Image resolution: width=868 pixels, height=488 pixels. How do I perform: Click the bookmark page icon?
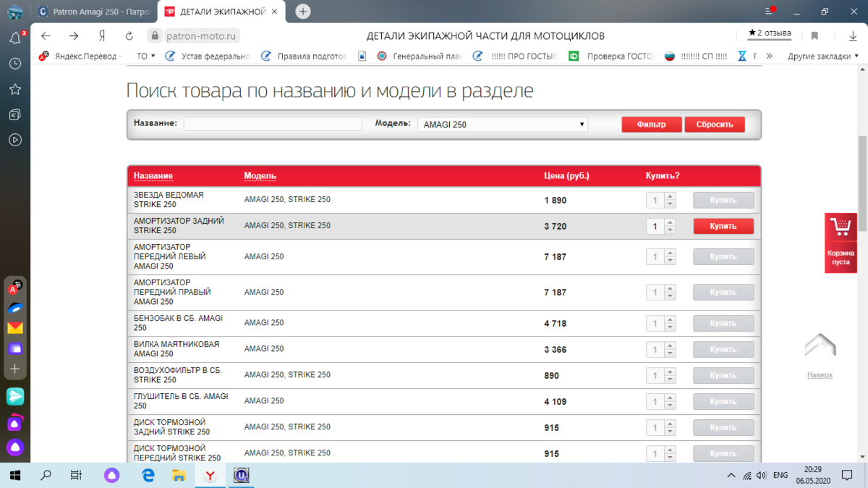[x=814, y=35]
